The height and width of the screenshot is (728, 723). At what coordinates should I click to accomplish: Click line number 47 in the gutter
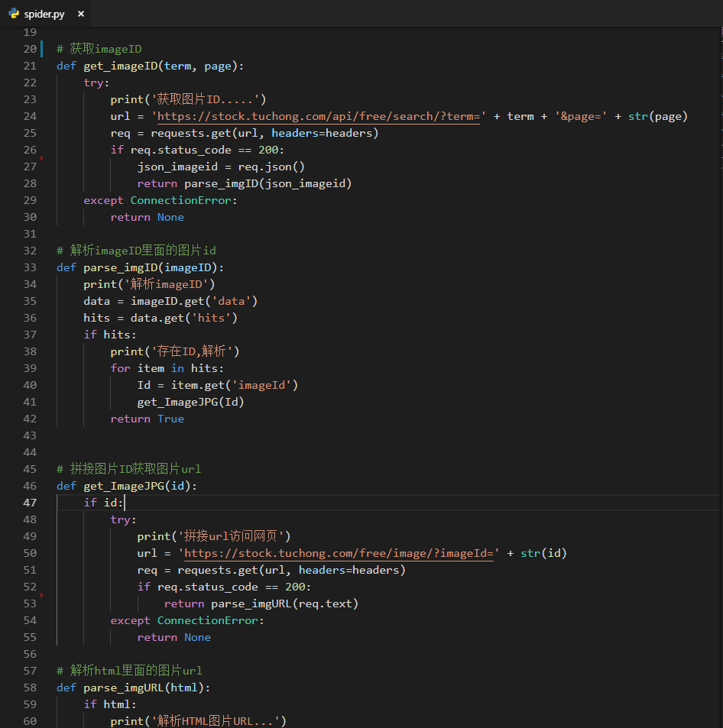click(x=30, y=503)
